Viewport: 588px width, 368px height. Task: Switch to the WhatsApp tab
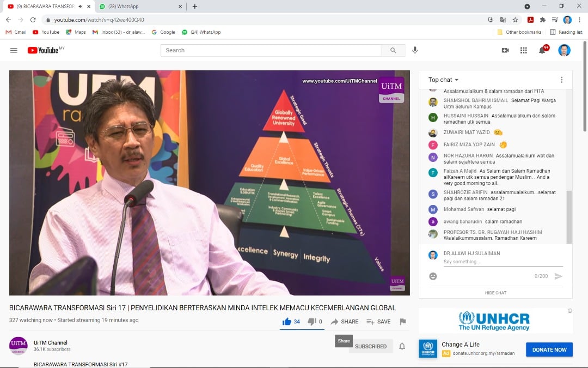tap(140, 7)
